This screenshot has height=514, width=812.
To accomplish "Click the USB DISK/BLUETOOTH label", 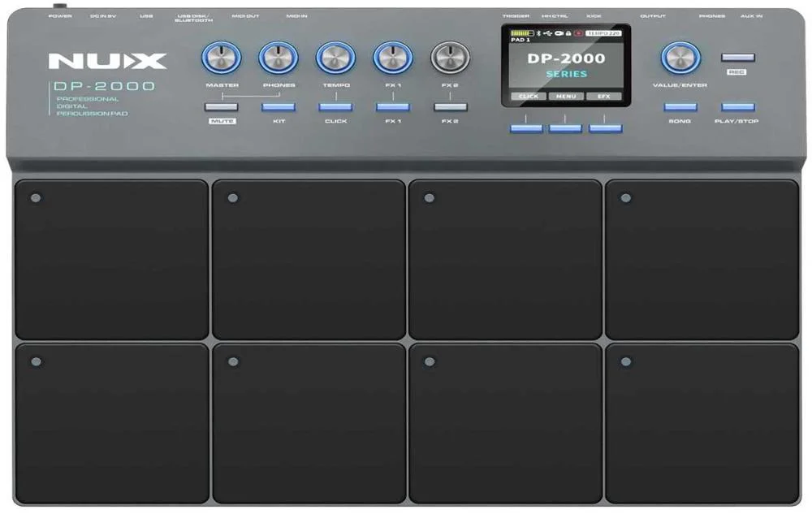I will tap(194, 18).
